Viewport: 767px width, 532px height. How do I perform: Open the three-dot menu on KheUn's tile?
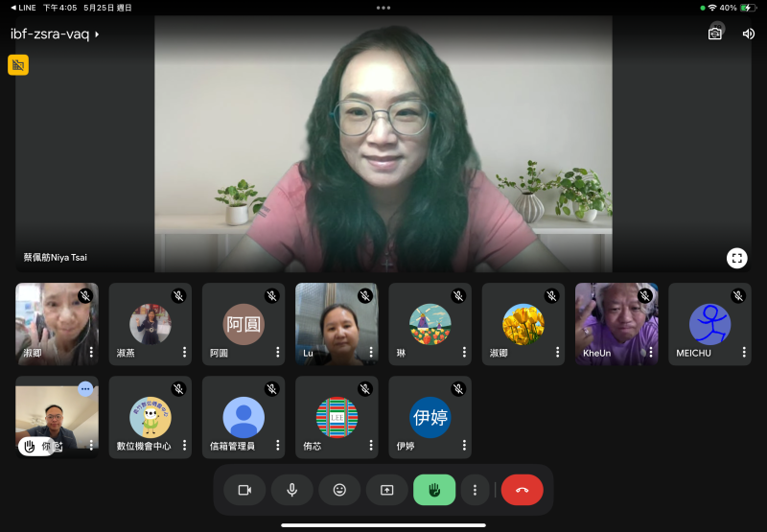(x=649, y=352)
